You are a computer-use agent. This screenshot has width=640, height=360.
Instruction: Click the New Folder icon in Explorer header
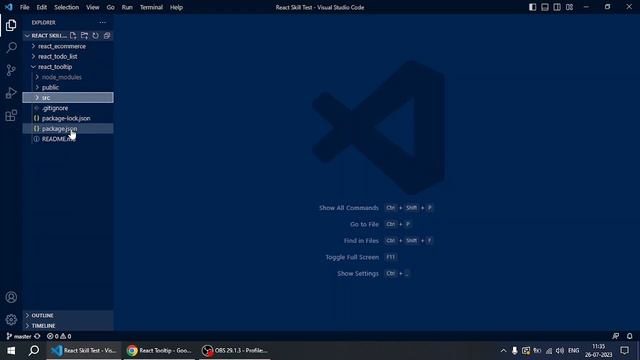(x=84, y=36)
